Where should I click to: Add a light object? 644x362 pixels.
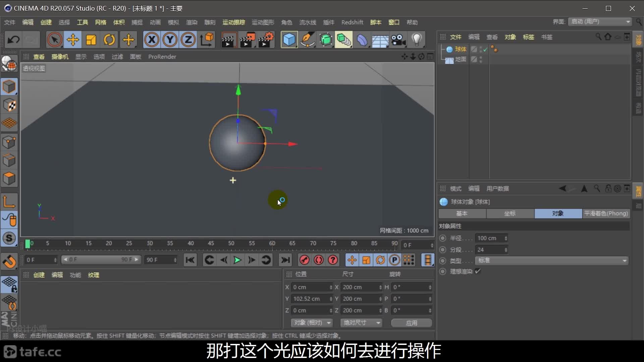pos(417,40)
